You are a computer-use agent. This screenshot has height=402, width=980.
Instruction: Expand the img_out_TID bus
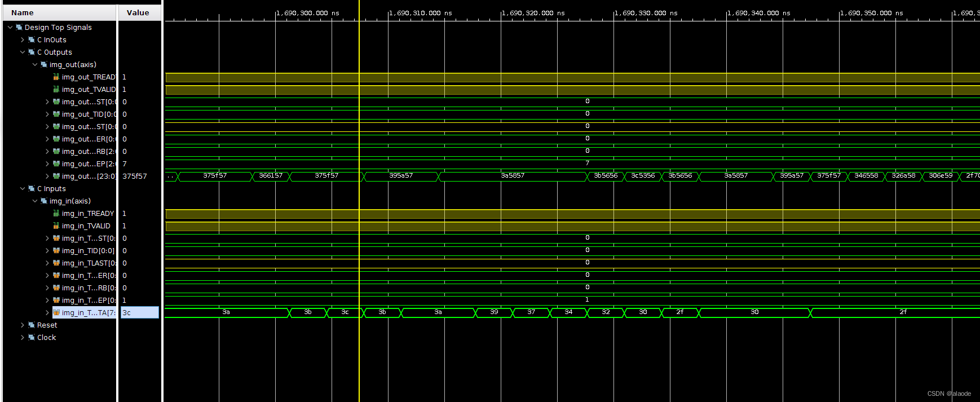(x=47, y=114)
